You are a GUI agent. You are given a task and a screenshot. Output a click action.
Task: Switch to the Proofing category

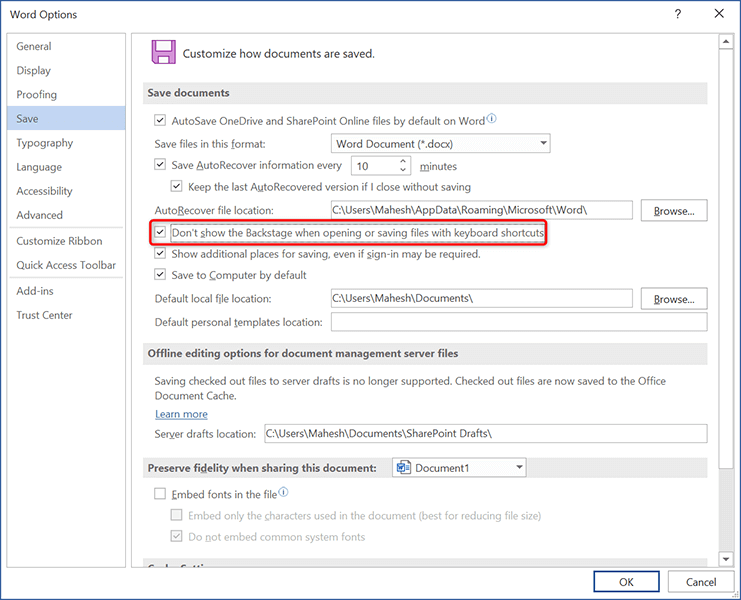click(x=36, y=94)
